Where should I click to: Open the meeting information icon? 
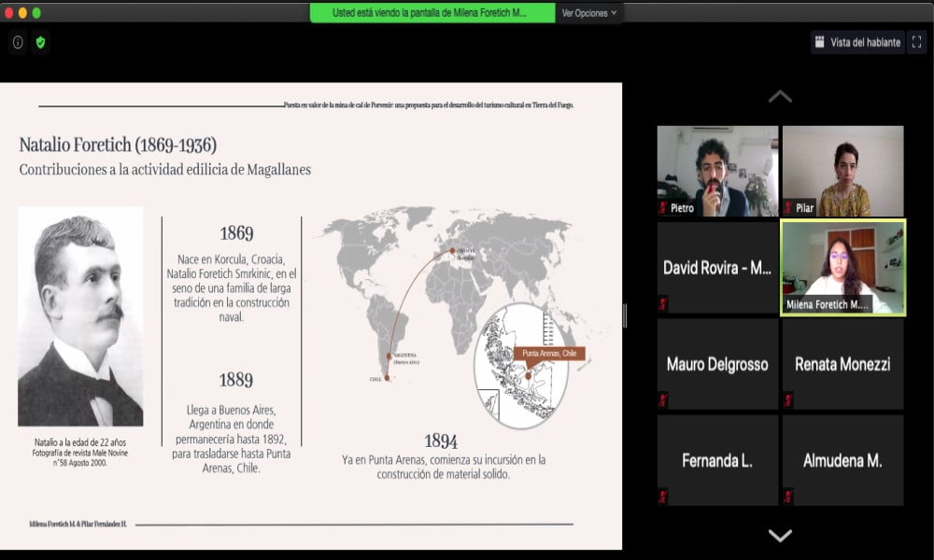click(x=18, y=42)
